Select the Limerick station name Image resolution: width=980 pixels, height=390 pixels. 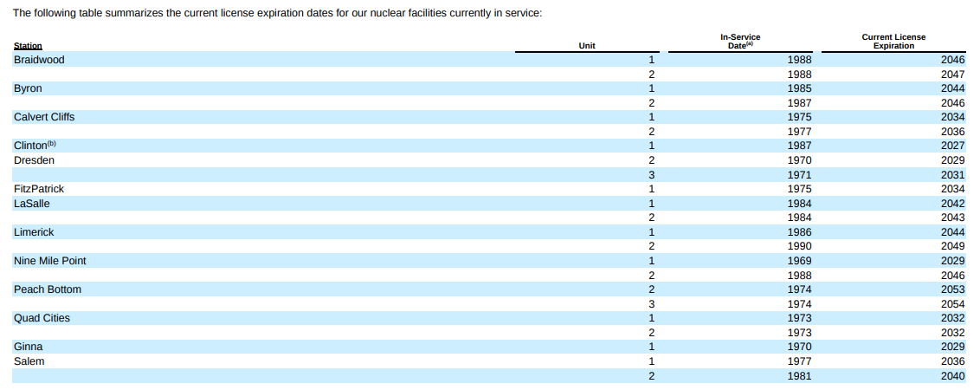(x=34, y=232)
